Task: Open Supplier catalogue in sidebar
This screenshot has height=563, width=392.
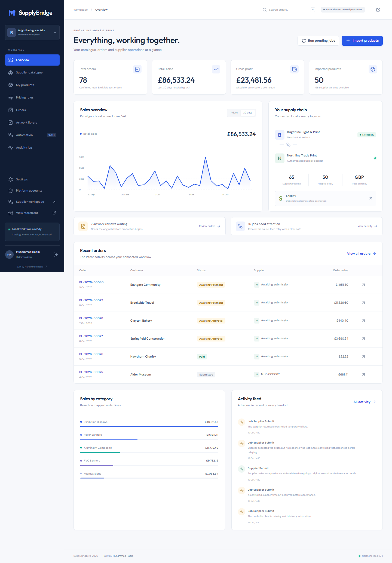Action: (32, 73)
